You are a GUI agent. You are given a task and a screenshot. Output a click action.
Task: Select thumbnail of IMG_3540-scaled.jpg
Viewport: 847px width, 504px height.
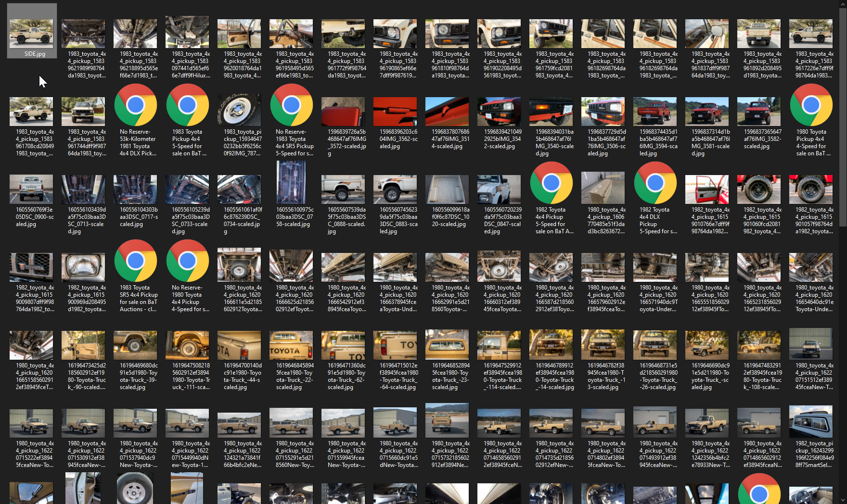point(551,112)
